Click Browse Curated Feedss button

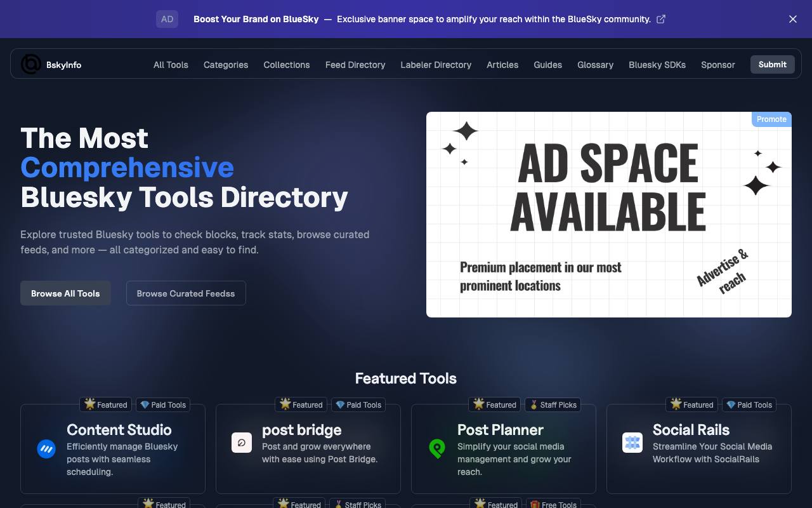186,293
